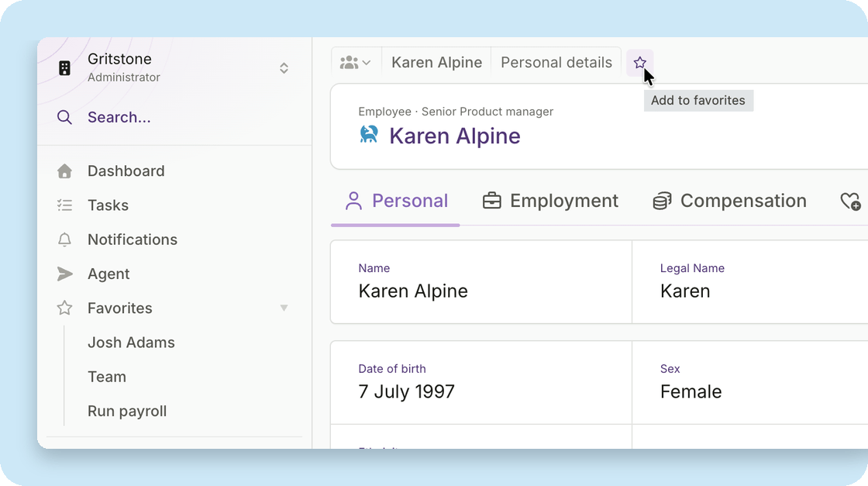Open the Team favorite
The height and width of the screenshot is (486, 868).
tap(107, 377)
